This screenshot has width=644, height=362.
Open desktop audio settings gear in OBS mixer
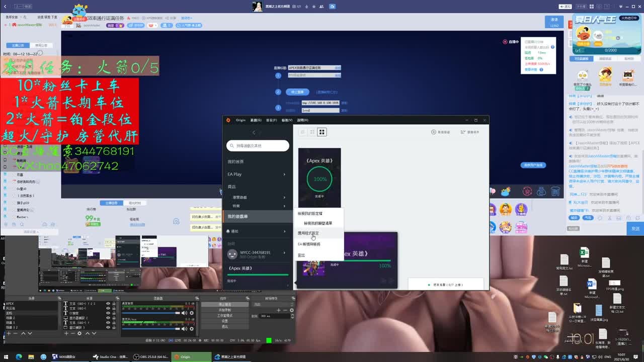click(192, 313)
